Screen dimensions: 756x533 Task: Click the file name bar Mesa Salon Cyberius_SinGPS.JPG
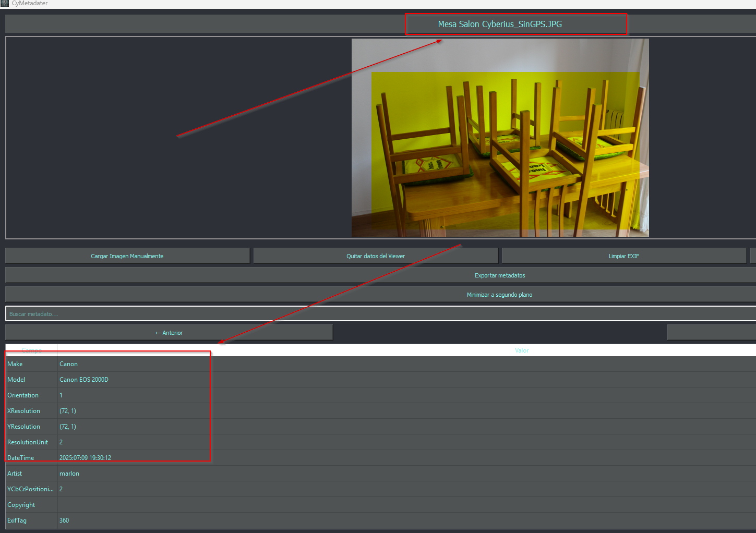pos(380,24)
